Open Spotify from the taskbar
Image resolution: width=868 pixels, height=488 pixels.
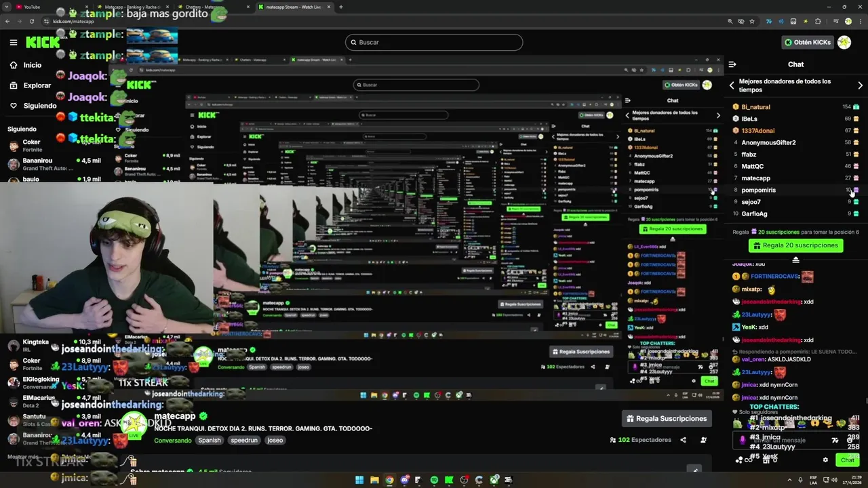434,480
